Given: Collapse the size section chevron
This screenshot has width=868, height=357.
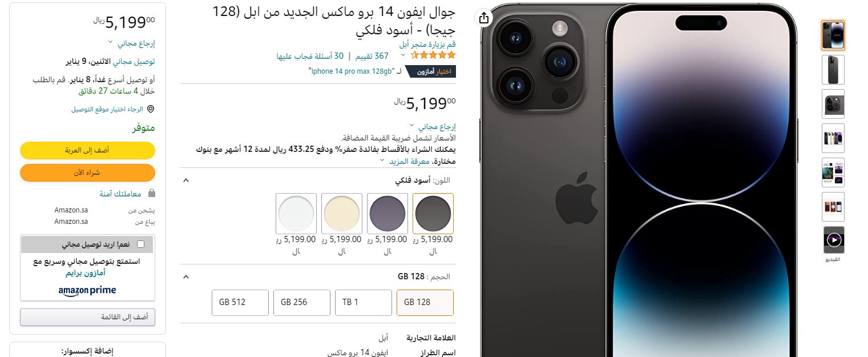Looking at the screenshot, I should [x=185, y=277].
